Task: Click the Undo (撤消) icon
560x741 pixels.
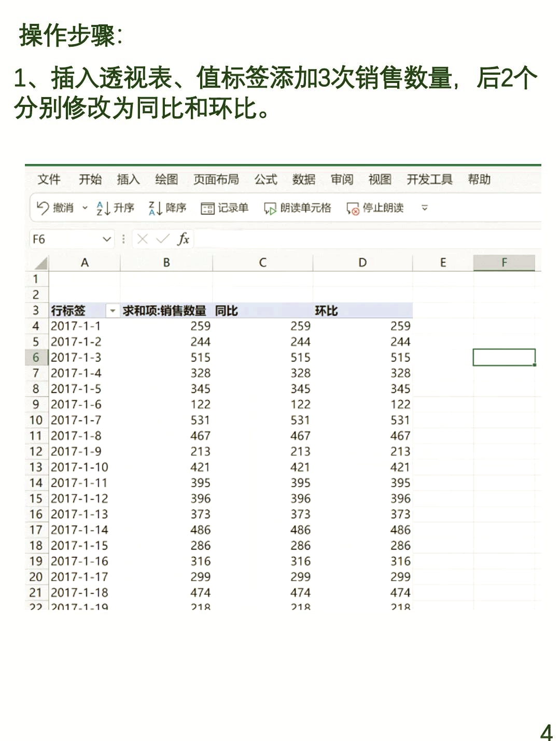Action: coord(43,208)
